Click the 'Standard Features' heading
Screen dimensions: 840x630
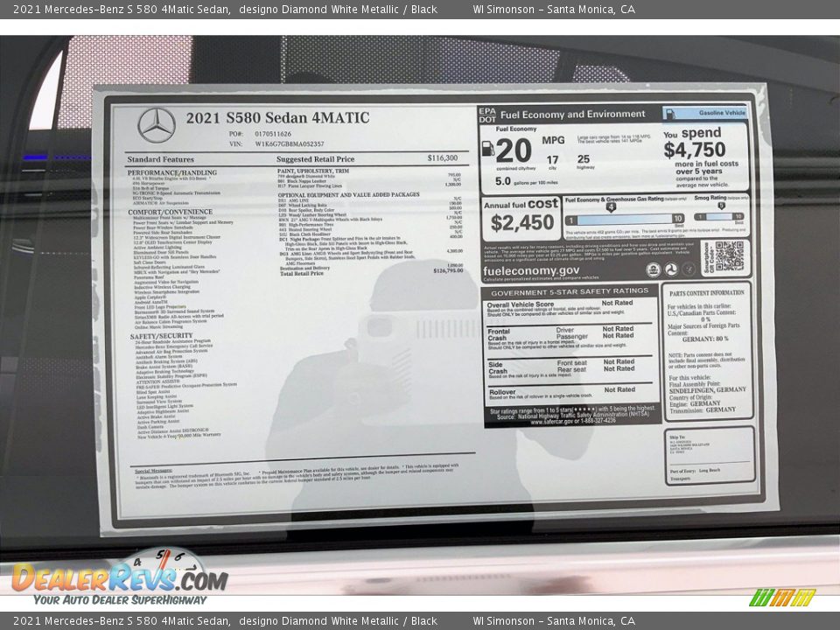[x=160, y=159]
